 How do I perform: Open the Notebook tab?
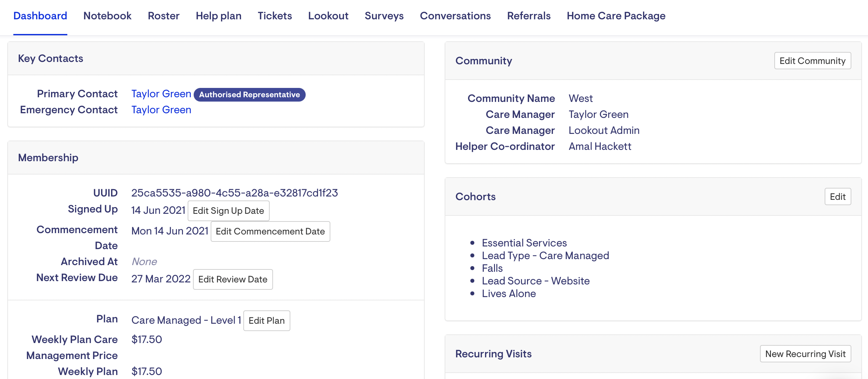[107, 16]
